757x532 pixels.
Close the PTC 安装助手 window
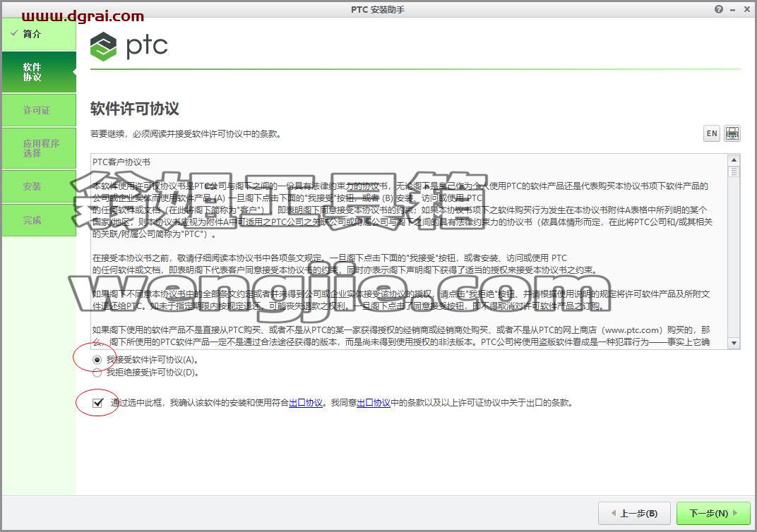[x=746, y=9]
